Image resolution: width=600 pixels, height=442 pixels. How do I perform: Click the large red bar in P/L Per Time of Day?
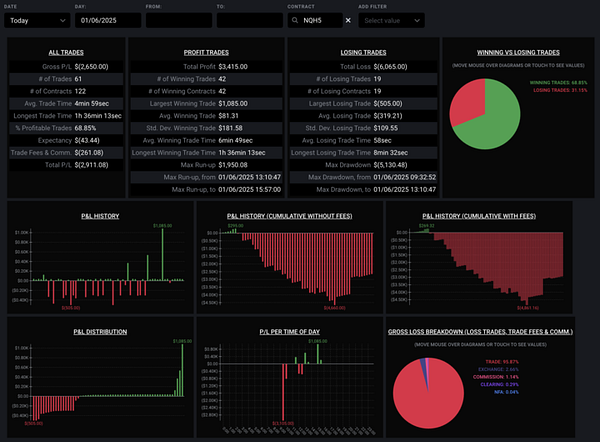283,392
